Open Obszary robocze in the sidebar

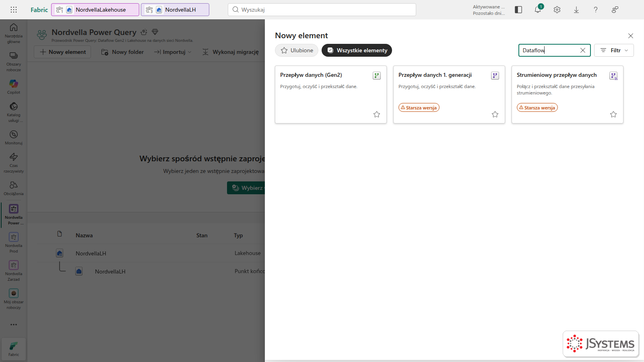pos(14,62)
